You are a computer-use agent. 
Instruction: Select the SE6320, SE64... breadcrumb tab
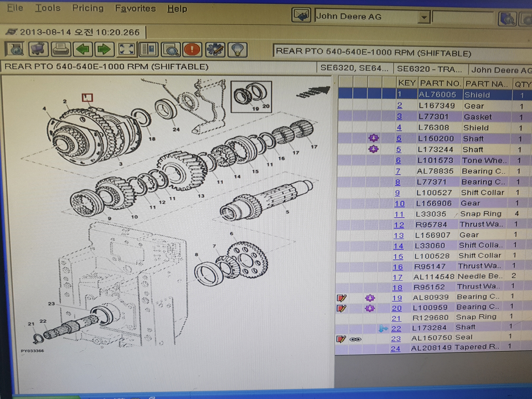coord(354,68)
